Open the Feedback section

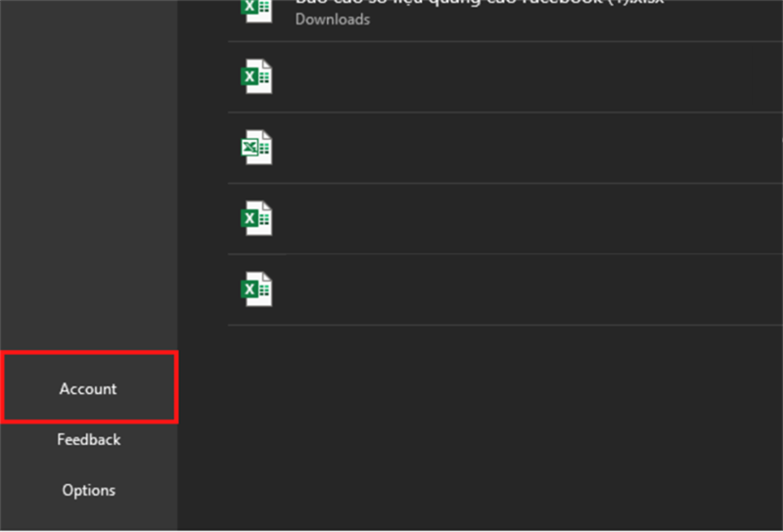point(88,439)
